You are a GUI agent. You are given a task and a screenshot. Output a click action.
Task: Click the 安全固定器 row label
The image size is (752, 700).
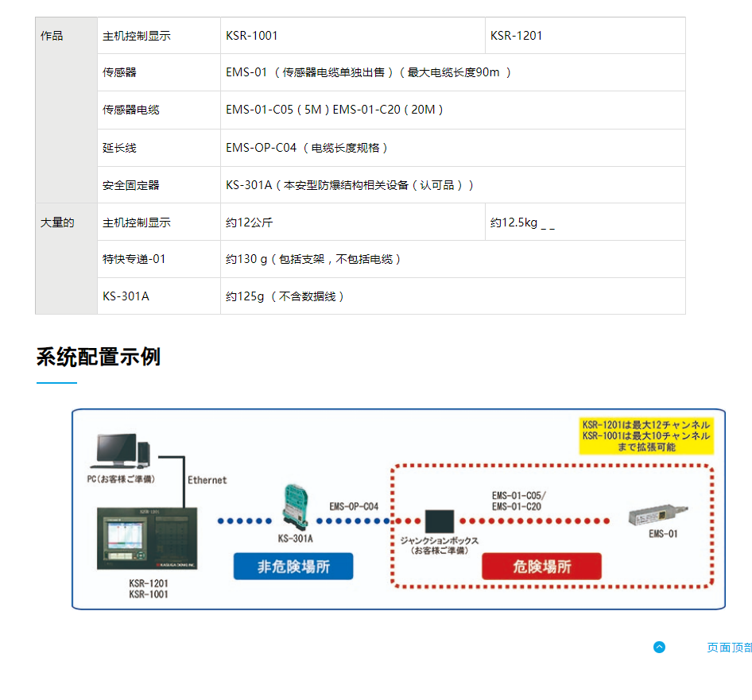coord(131,185)
